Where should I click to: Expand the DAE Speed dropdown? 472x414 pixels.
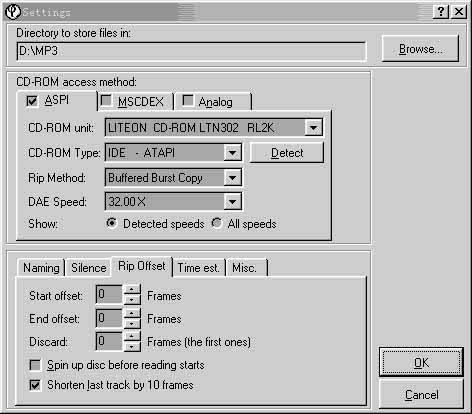[232, 202]
